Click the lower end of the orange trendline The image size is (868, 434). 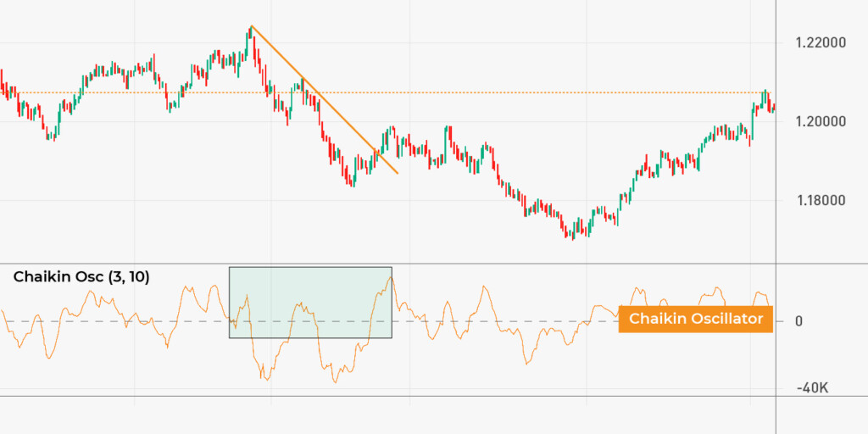click(x=397, y=173)
